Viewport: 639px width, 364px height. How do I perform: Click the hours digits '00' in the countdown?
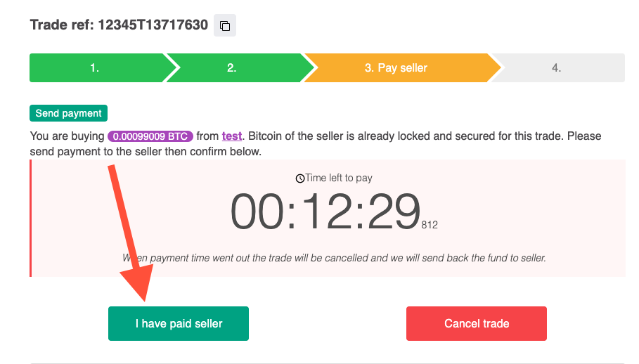click(257, 212)
